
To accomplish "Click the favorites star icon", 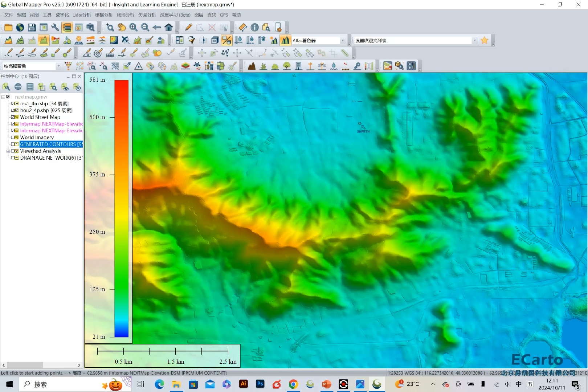I will 484,40.
